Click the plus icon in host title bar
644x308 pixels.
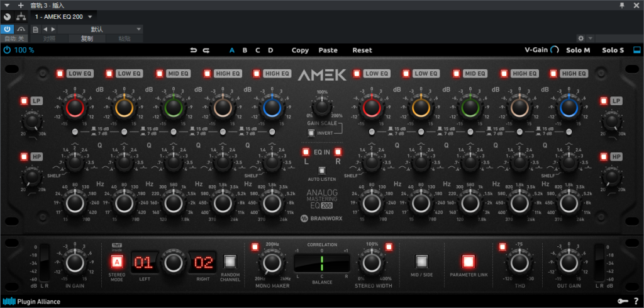click(21, 5)
